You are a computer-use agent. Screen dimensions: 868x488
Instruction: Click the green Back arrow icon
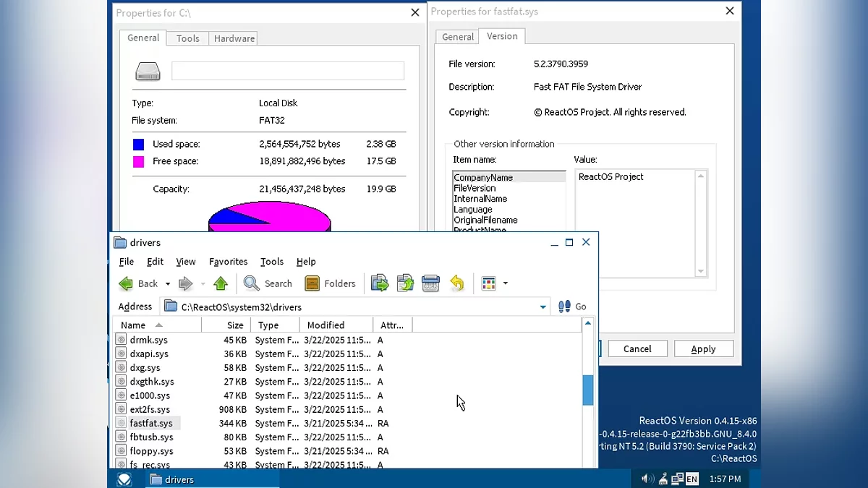pos(127,284)
